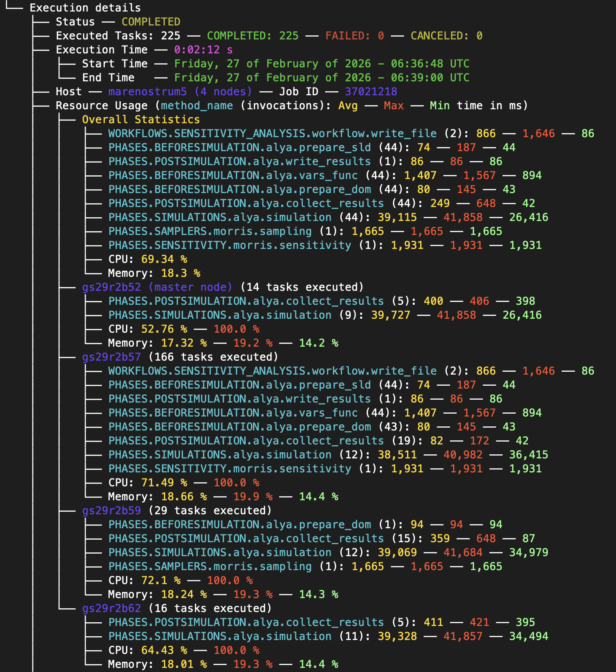Screen dimensions: 616x672
Task: Click node 'gs29r2b52 (master node)' heading
Action: coord(157,287)
